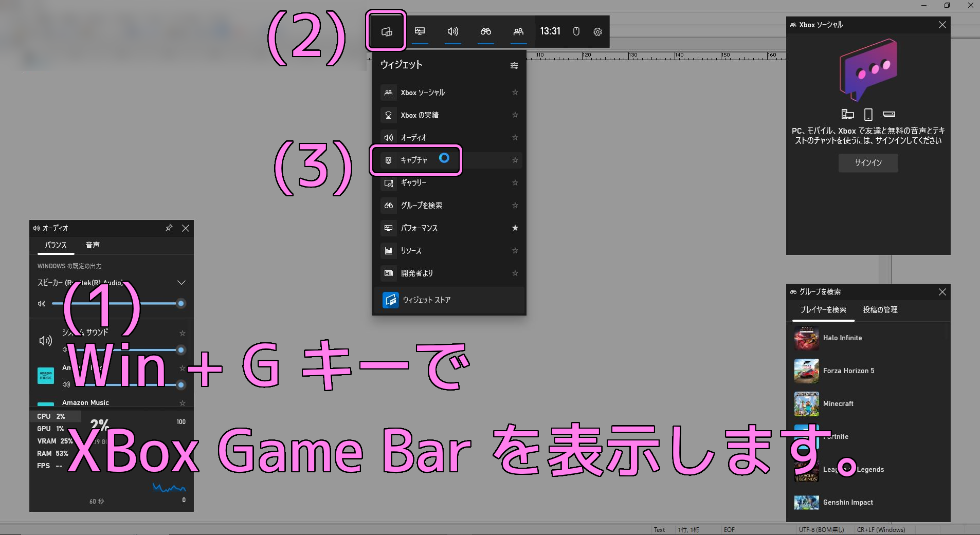Select Forza Horizon 5 in the game list
Viewport: 980px width, 535px height.
868,371
